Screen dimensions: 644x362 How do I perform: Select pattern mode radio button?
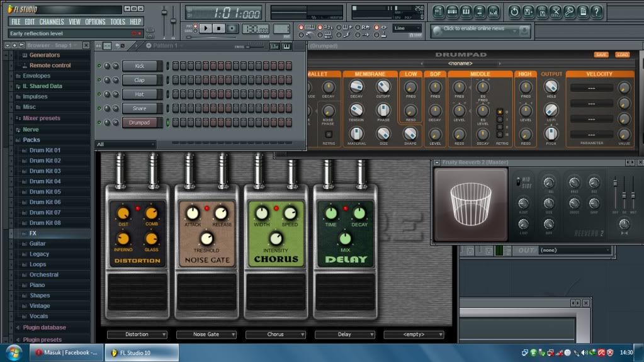(196, 26)
